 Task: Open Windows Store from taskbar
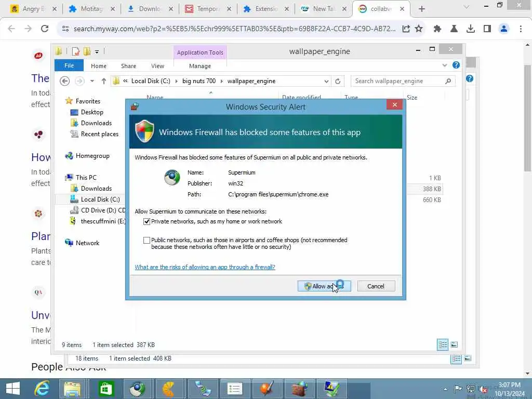point(105,389)
